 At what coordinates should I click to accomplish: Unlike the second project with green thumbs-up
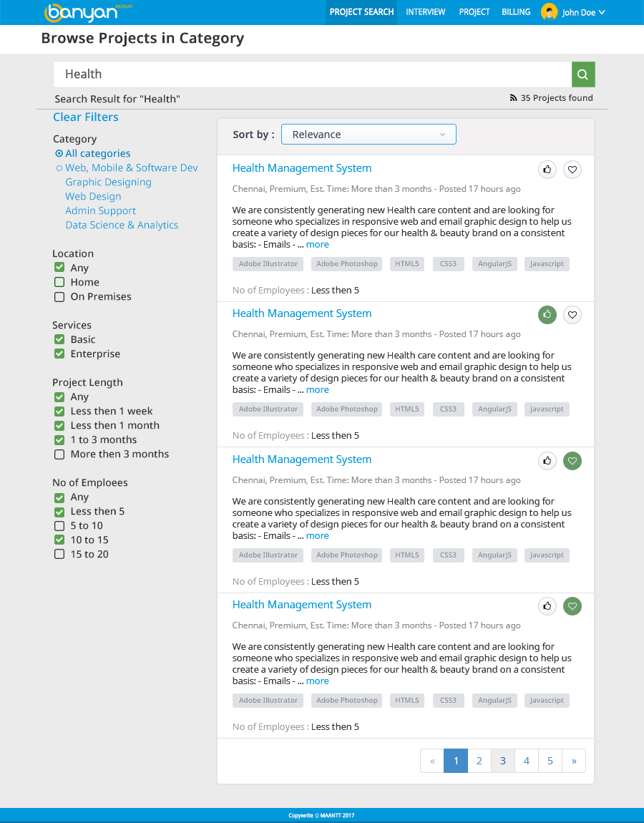pos(547,315)
